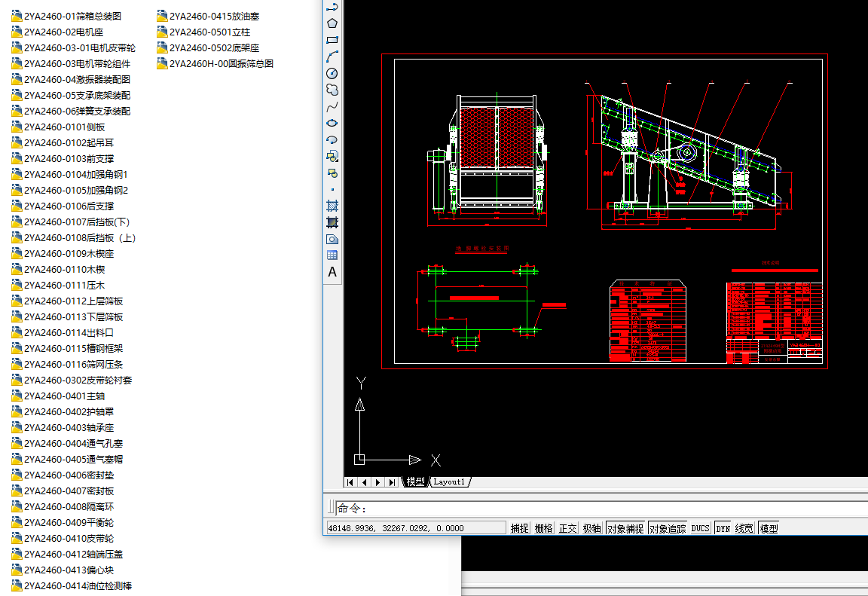Open the Hatch tool
The height and width of the screenshot is (596, 868).
pyautogui.click(x=332, y=206)
